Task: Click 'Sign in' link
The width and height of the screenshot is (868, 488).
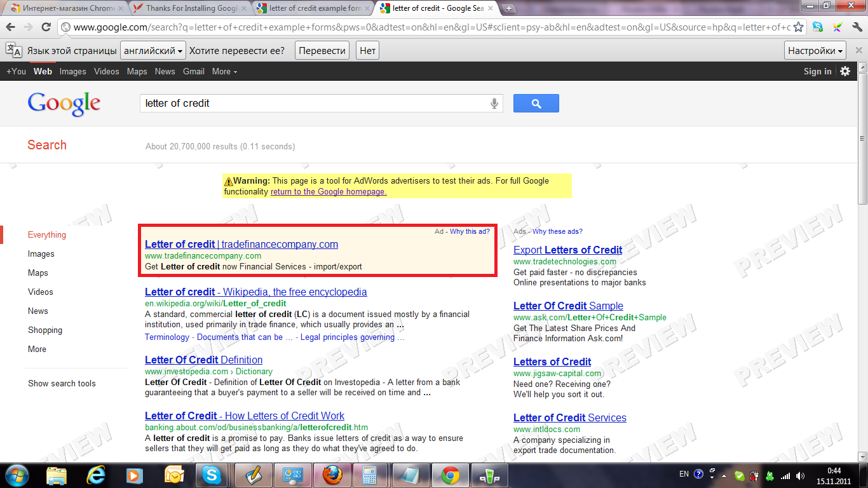Action: (817, 71)
